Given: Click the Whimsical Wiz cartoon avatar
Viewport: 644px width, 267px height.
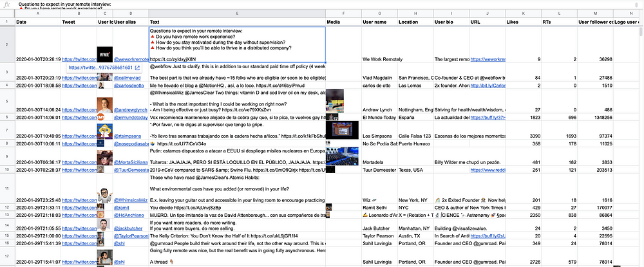Looking at the screenshot, I should click(x=105, y=196).
